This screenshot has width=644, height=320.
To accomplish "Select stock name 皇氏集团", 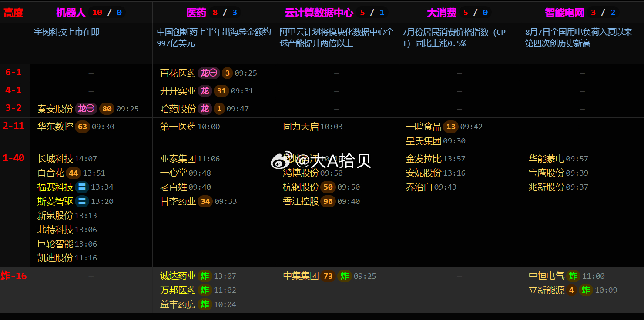I will pos(423,141).
